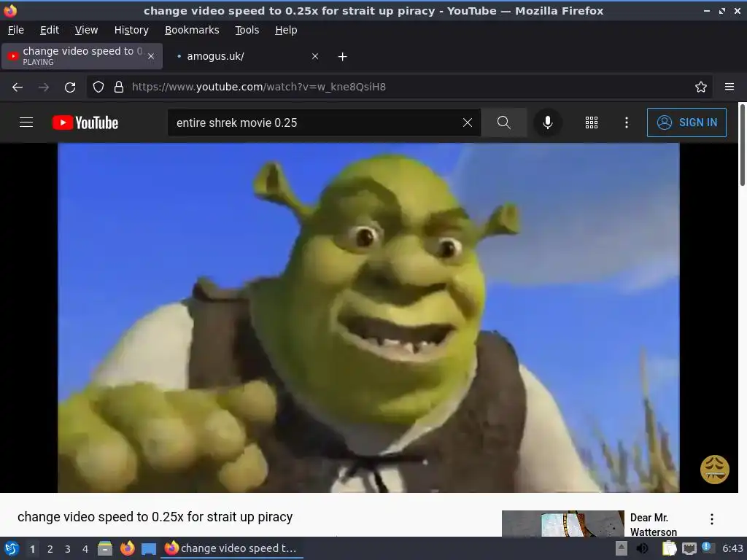
Task: Switch to the amogus.uk tab
Action: [x=247, y=56]
